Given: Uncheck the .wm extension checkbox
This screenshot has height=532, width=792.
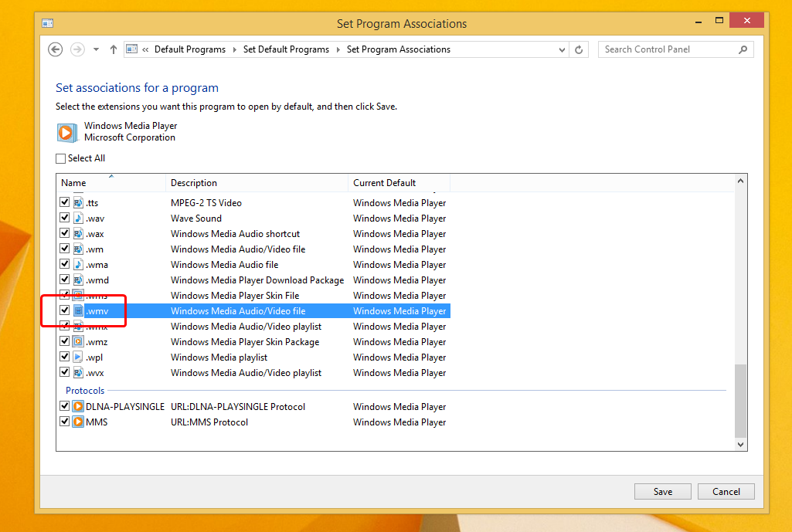Looking at the screenshot, I should (64, 249).
